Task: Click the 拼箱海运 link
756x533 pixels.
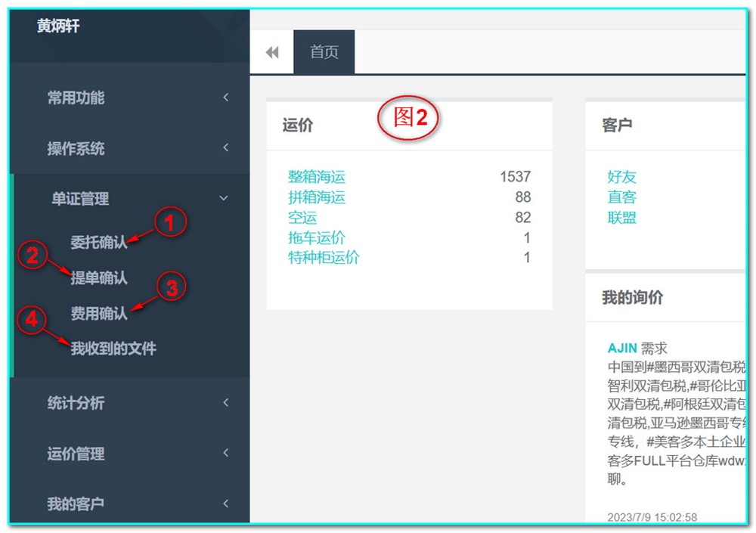Action: pos(316,197)
